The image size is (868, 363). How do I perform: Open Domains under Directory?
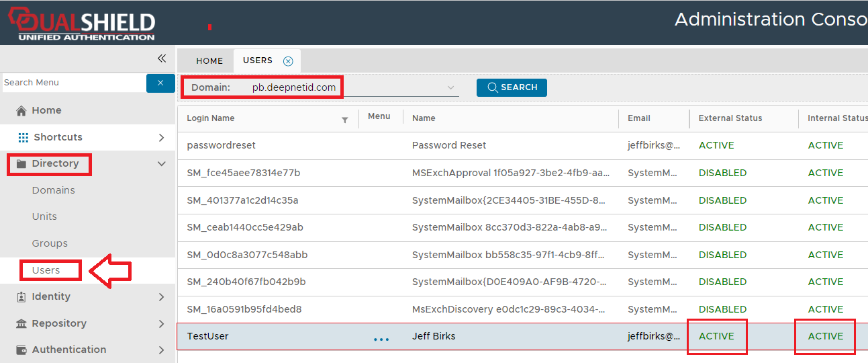pos(54,190)
